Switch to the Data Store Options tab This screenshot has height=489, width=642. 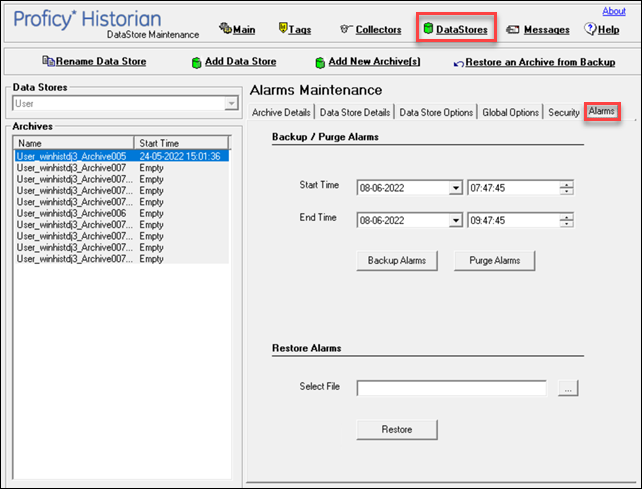436,112
